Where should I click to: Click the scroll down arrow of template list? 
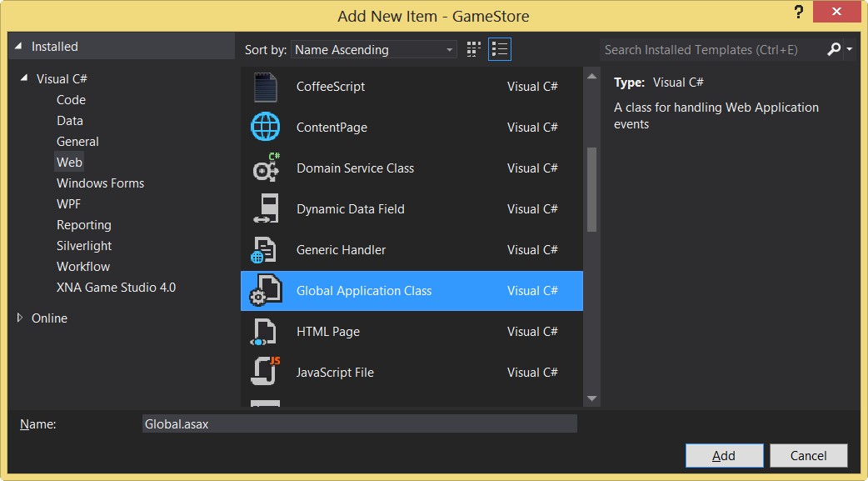point(591,398)
